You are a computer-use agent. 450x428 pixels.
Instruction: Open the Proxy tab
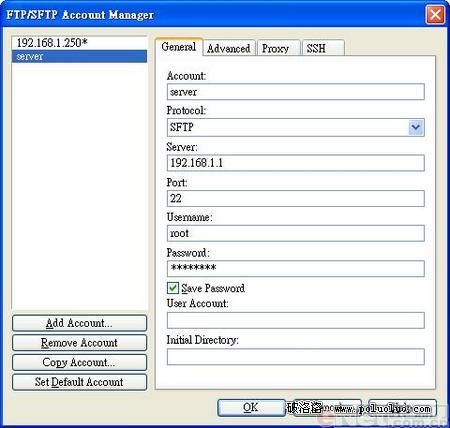[x=278, y=48]
